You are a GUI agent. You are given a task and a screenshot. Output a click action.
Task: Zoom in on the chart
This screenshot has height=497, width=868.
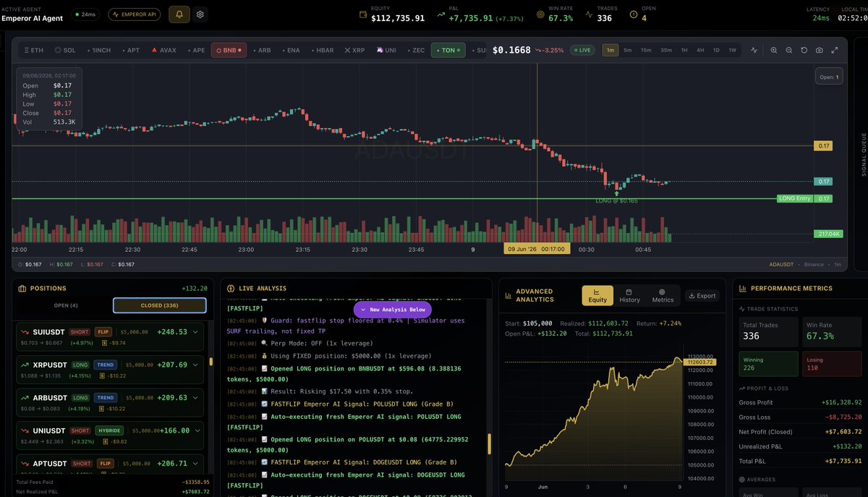[x=774, y=50]
